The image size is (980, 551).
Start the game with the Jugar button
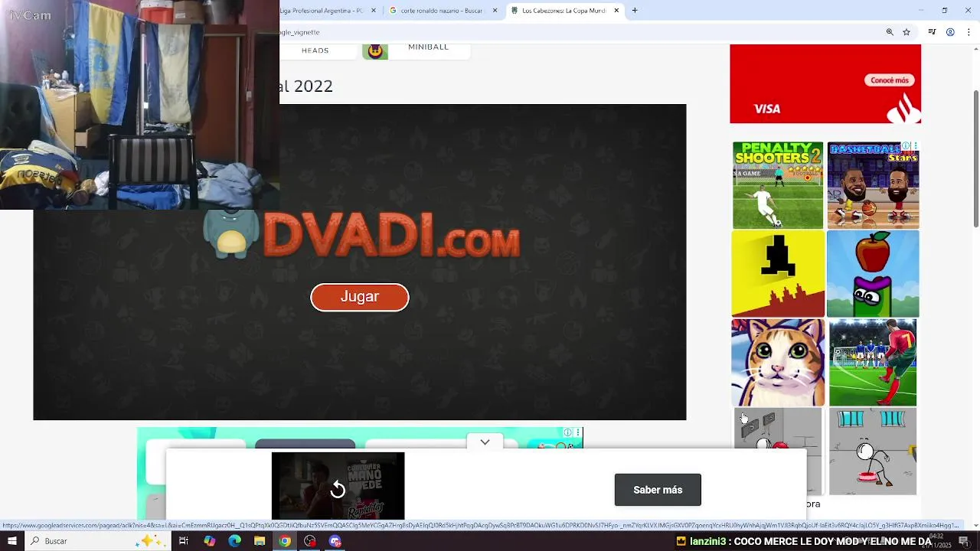359,297
